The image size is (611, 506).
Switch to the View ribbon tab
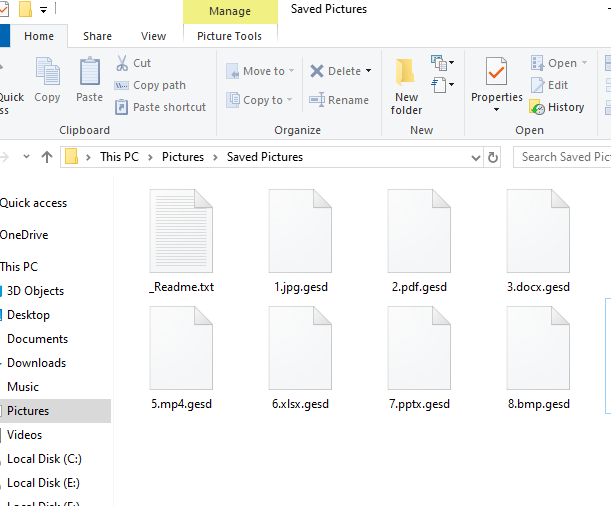click(x=153, y=36)
